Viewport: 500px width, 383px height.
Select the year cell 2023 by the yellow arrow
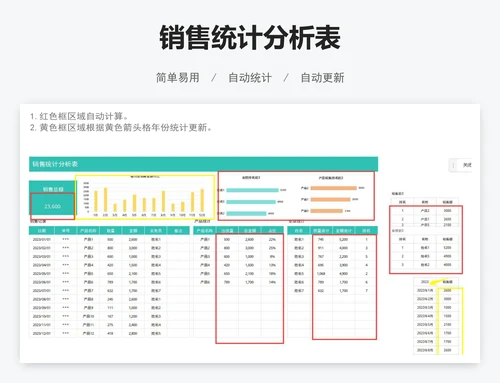pos(425,282)
